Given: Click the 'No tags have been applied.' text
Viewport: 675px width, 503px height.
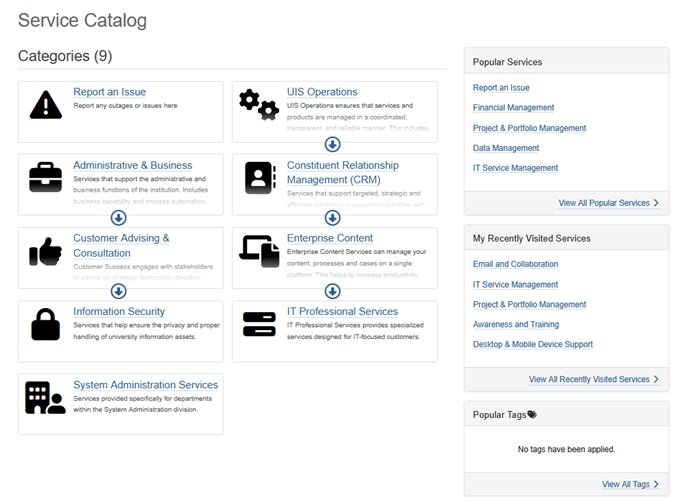Looking at the screenshot, I should coord(566,449).
